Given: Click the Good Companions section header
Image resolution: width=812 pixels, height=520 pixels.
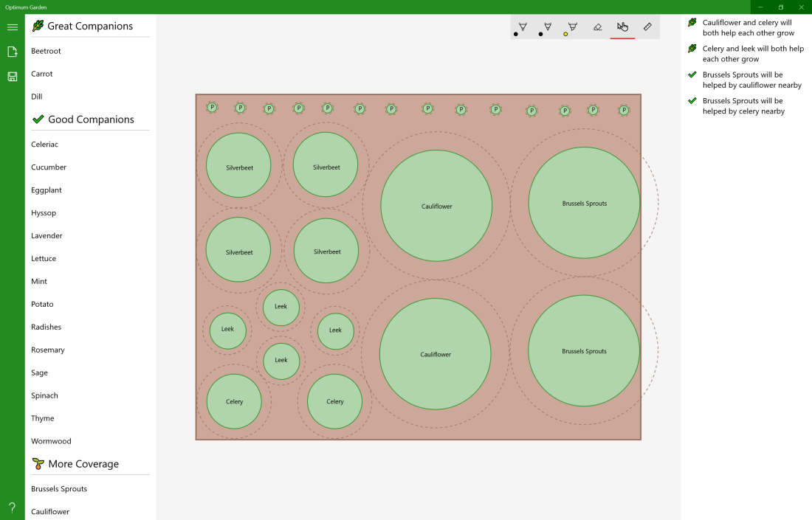Looking at the screenshot, I should (x=90, y=119).
